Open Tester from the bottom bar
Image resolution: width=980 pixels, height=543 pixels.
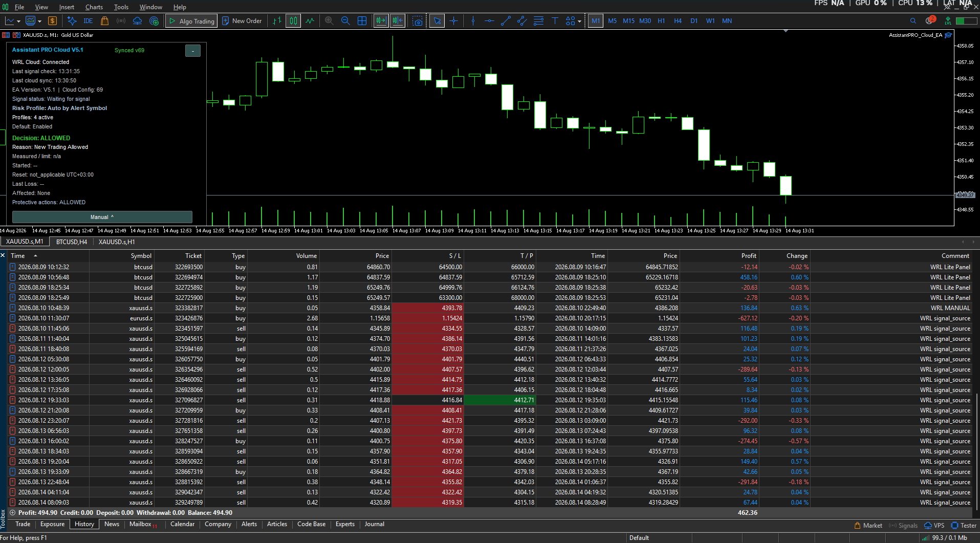964,526
